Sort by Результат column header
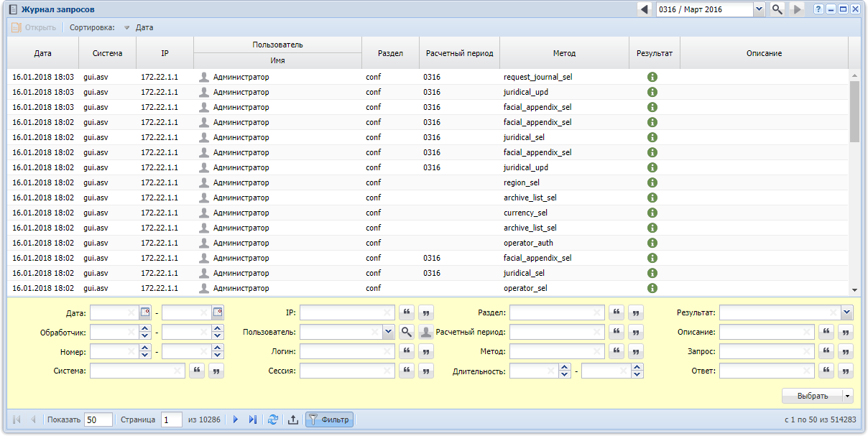This screenshot has height=436, width=868. pos(655,53)
